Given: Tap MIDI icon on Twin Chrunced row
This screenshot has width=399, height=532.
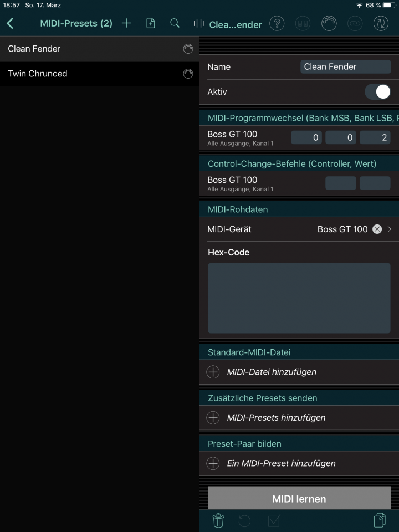Looking at the screenshot, I should point(188,74).
